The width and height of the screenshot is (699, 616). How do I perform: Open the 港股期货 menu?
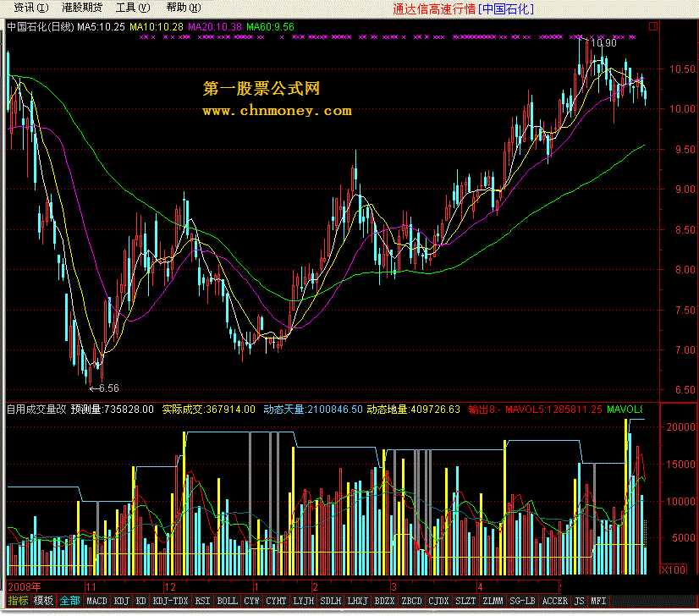click(x=82, y=8)
